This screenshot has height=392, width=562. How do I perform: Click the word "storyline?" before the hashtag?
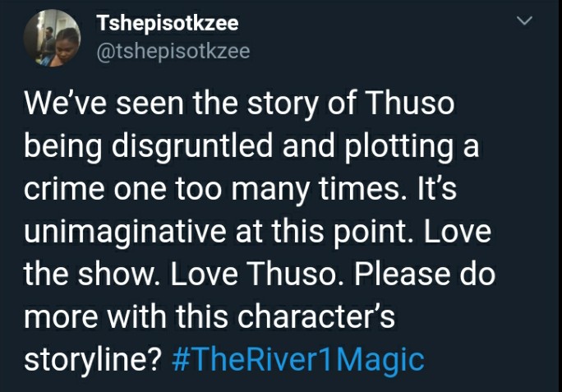94,360
